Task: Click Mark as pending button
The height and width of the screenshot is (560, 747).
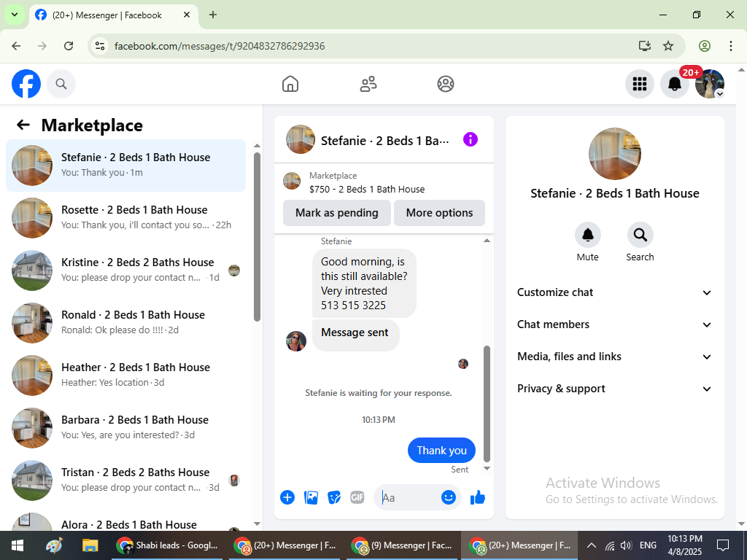Action: [337, 213]
